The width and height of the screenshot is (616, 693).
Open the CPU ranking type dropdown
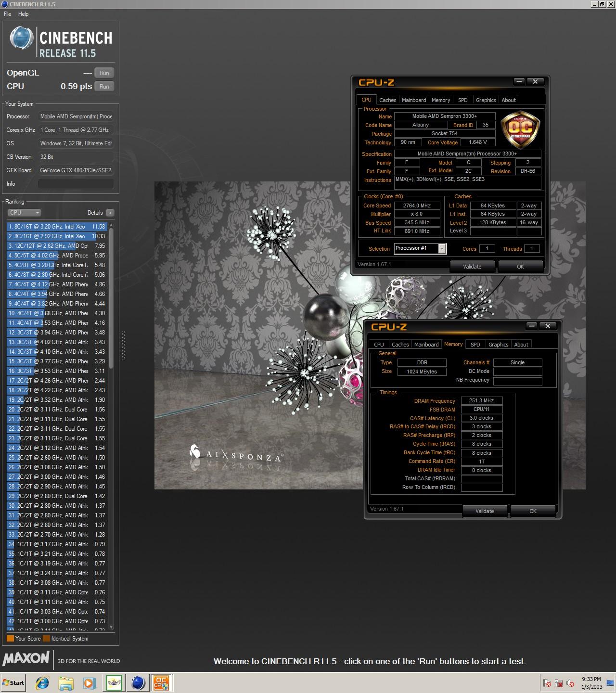click(x=24, y=212)
